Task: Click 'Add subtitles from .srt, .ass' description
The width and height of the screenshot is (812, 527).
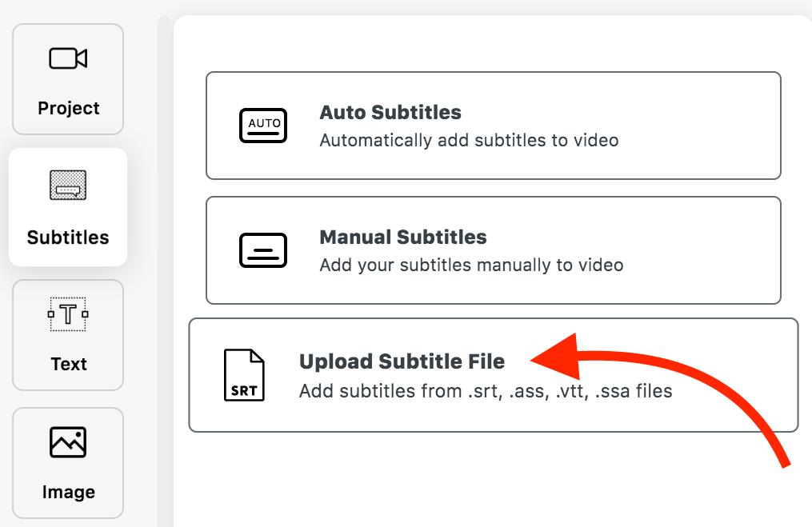Action: (486, 391)
